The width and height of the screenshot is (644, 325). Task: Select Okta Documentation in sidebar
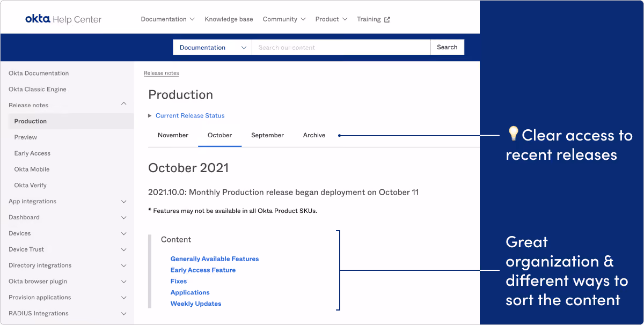[39, 73]
